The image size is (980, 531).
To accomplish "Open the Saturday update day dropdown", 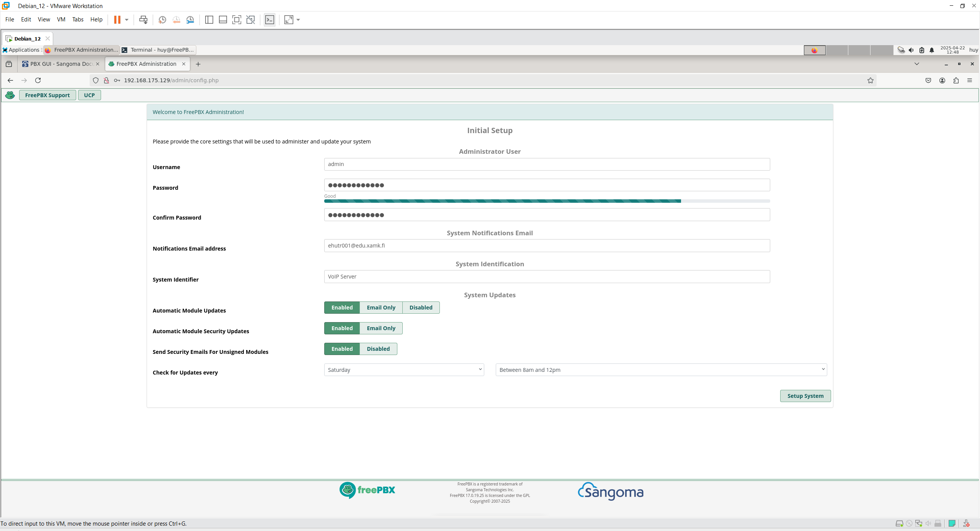I will (x=404, y=370).
